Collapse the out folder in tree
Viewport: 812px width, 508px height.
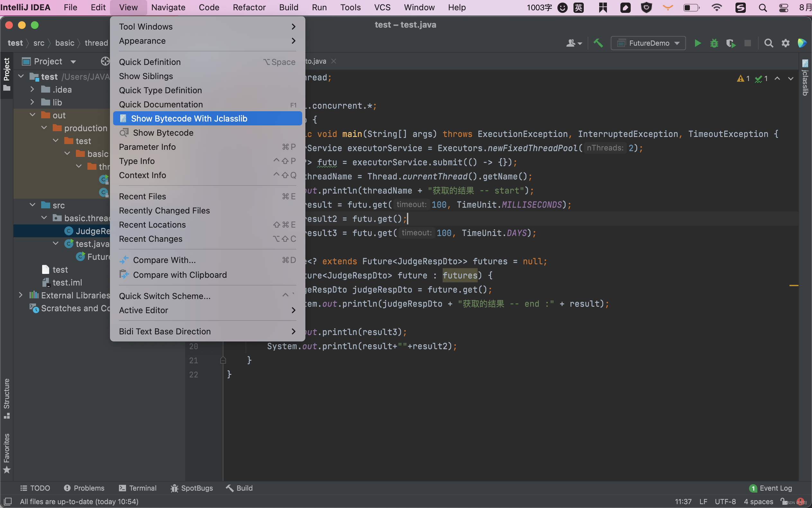tap(32, 115)
